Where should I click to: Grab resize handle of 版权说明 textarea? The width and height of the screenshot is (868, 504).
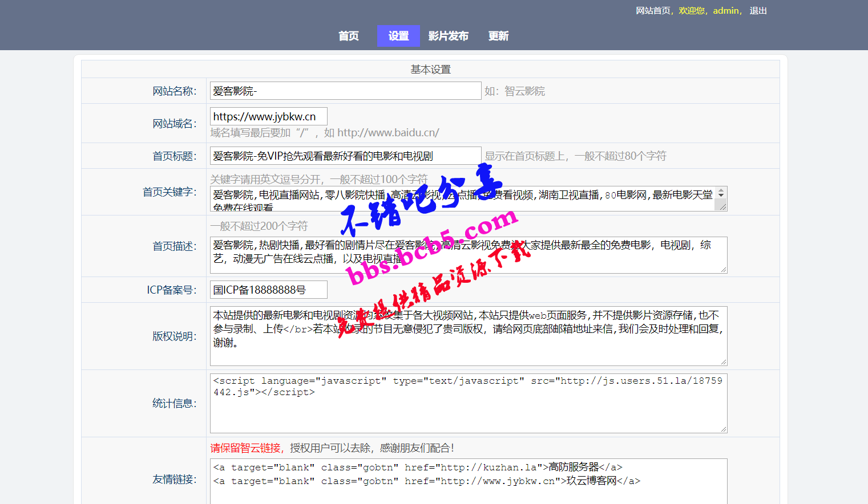pos(724,362)
